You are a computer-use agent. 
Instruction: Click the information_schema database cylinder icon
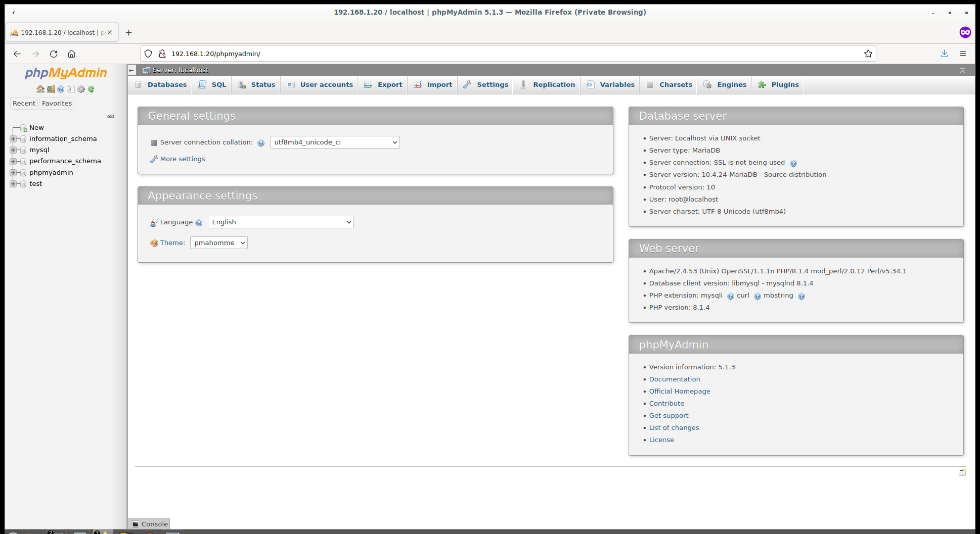(x=23, y=139)
